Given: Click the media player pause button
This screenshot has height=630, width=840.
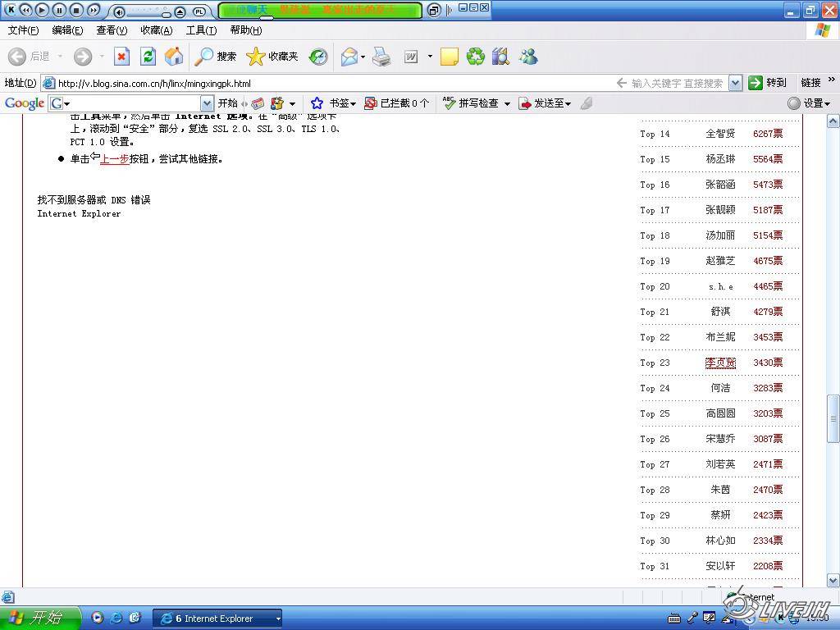Looking at the screenshot, I should 59,10.
